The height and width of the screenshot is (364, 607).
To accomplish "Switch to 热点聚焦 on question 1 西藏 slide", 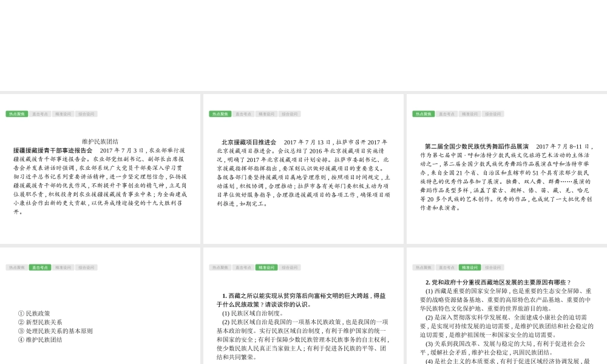I will 220,268.
